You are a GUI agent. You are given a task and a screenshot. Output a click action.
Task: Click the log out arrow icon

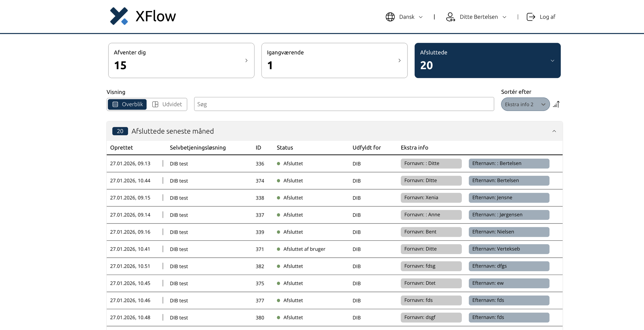pos(531,17)
